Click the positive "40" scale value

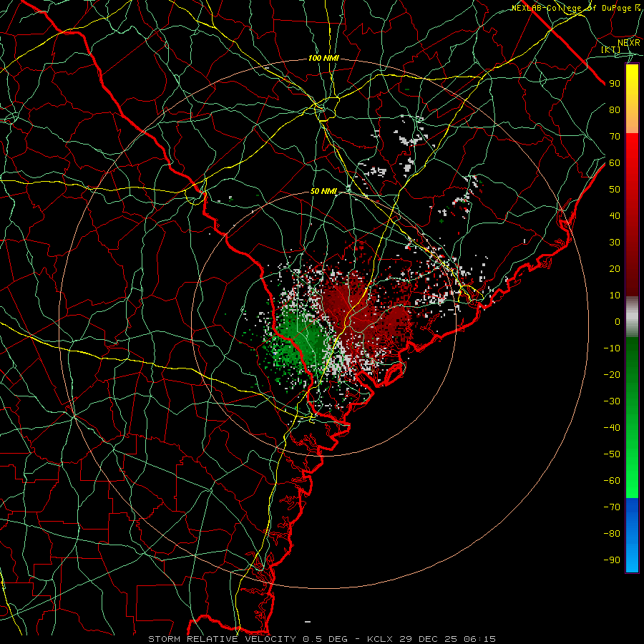coord(615,216)
